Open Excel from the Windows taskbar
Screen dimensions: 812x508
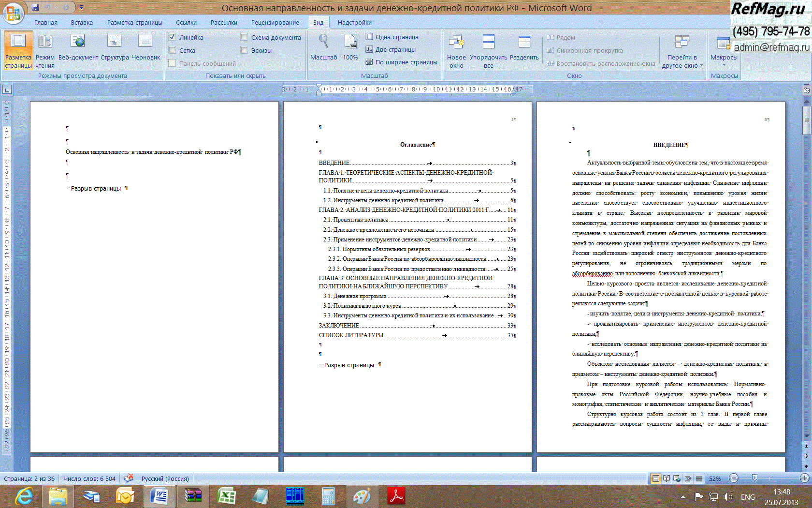click(x=226, y=496)
